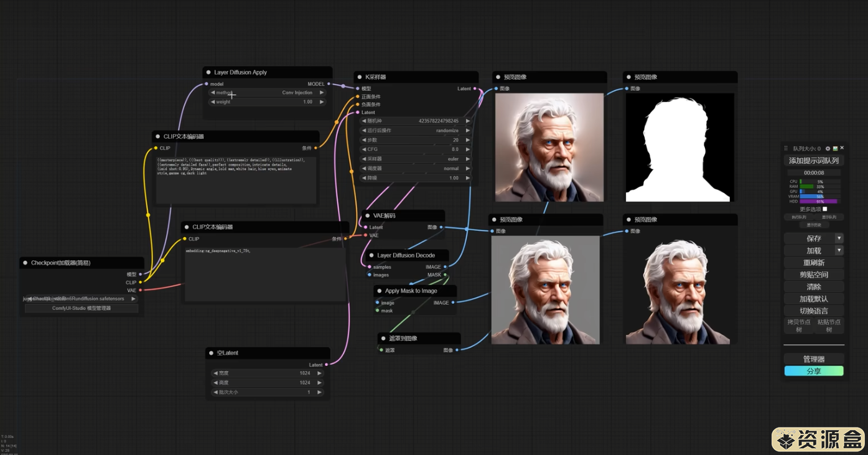868x455 pixels.
Task: Collapse the Apply Mask to Image node
Action: point(379,291)
